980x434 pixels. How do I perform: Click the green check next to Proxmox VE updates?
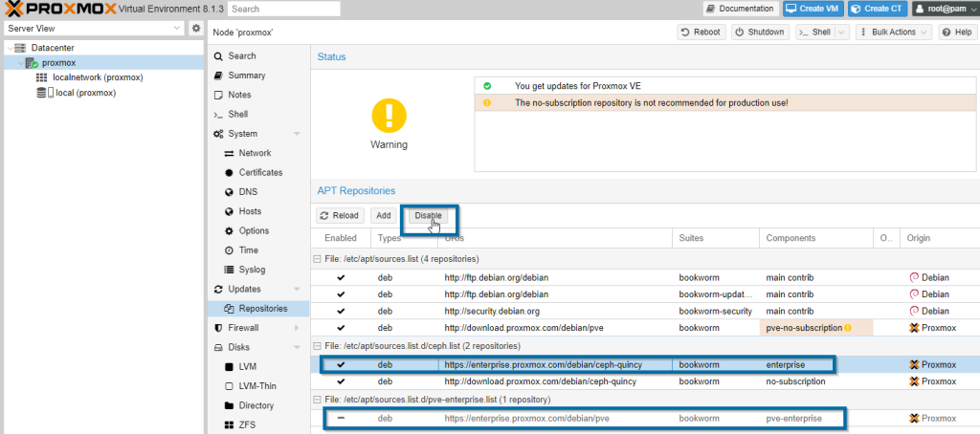(x=487, y=85)
